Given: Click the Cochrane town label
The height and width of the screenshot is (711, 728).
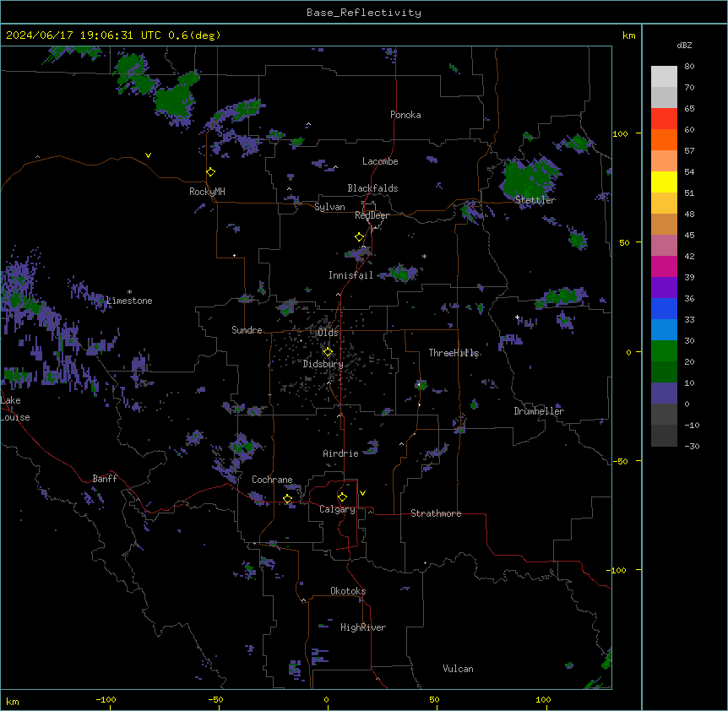Looking at the screenshot, I should (x=272, y=480).
